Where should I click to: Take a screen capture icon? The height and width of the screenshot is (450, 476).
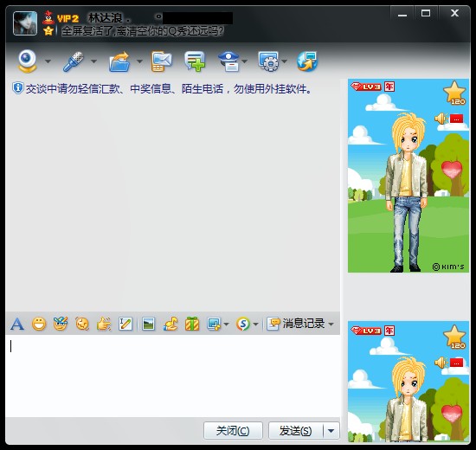point(214,324)
